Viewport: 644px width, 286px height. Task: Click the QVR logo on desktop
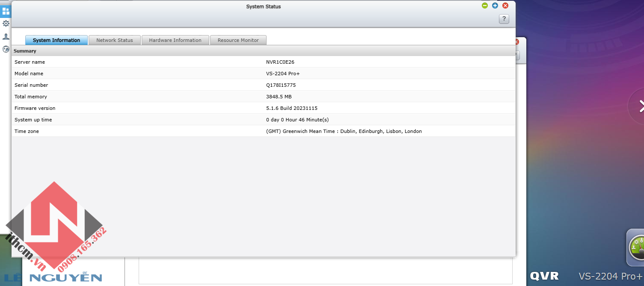click(544, 276)
